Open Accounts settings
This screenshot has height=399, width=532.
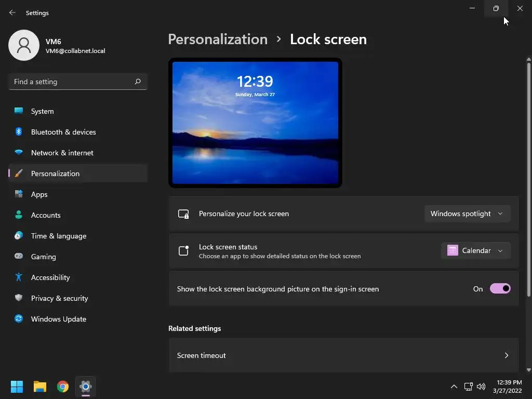coord(78,215)
